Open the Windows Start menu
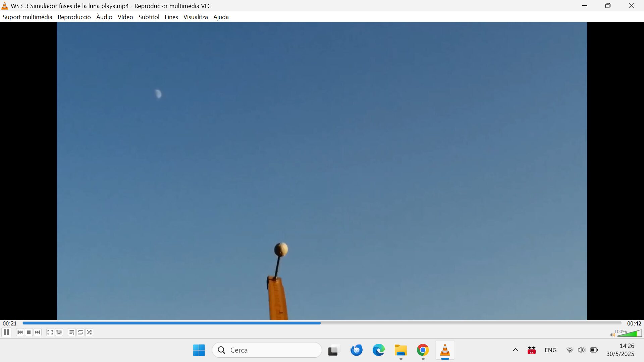Viewport: 644px width, 362px height. click(x=199, y=350)
